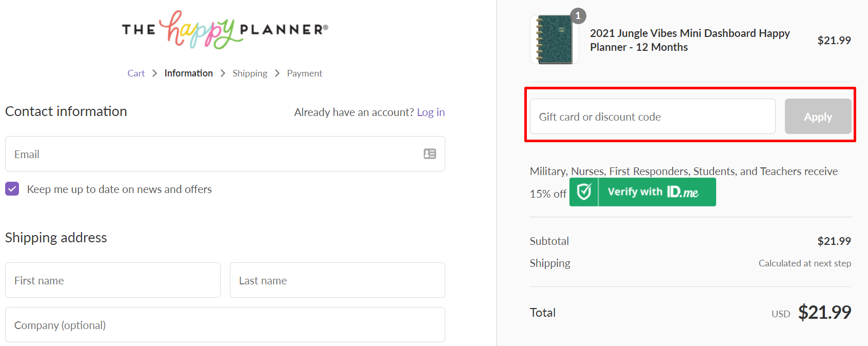Click the Shipping label in order summary
The image size is (868, 346).
coord(550,263)
